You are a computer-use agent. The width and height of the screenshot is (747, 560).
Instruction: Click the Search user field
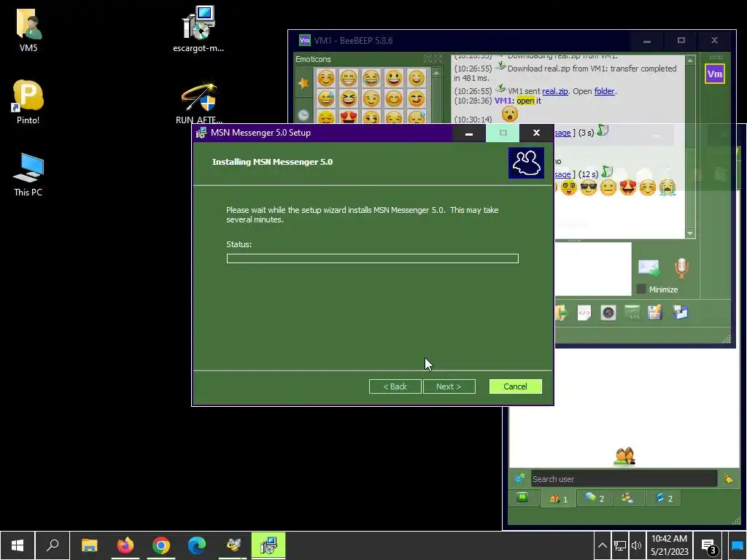pyautogui.click(x=624, y=478)
